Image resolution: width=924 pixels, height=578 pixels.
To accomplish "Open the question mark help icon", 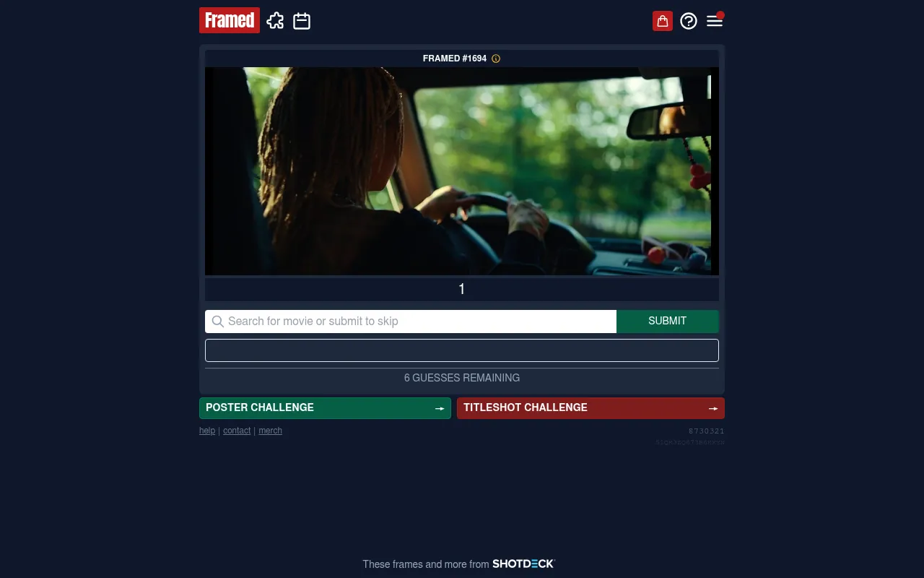I will (689, 21).
